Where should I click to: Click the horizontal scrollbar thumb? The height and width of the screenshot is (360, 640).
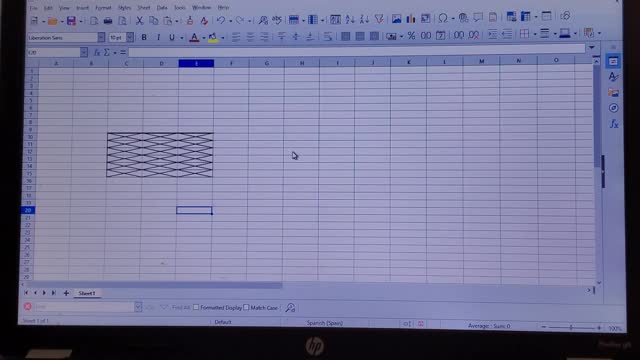pos(154,285)
